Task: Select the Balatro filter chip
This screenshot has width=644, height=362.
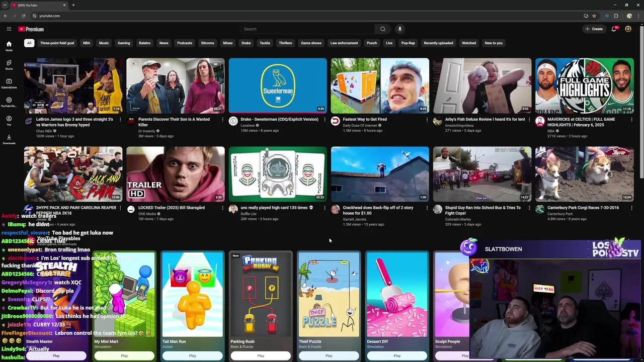Action: [145, 43]
